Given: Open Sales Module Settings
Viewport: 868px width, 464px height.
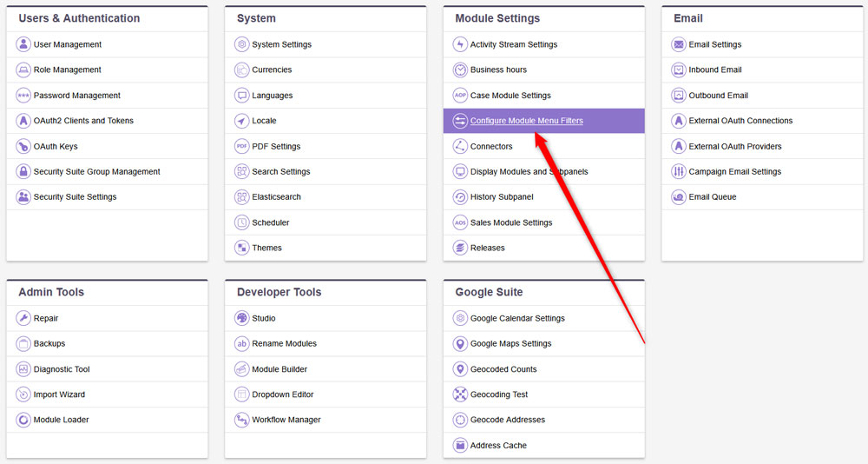Looking at the screenshot, I should point(511,222).
